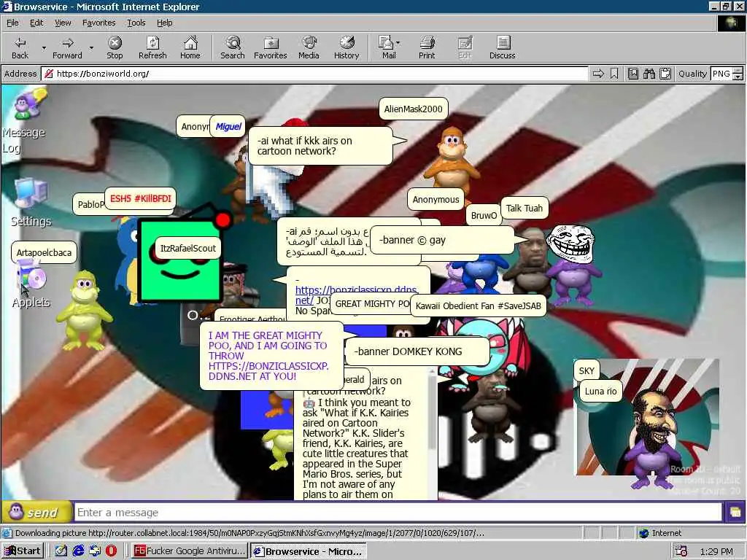Click the purple send button
This screenshot has height=560, width=747.
click(x=36, y=513)
